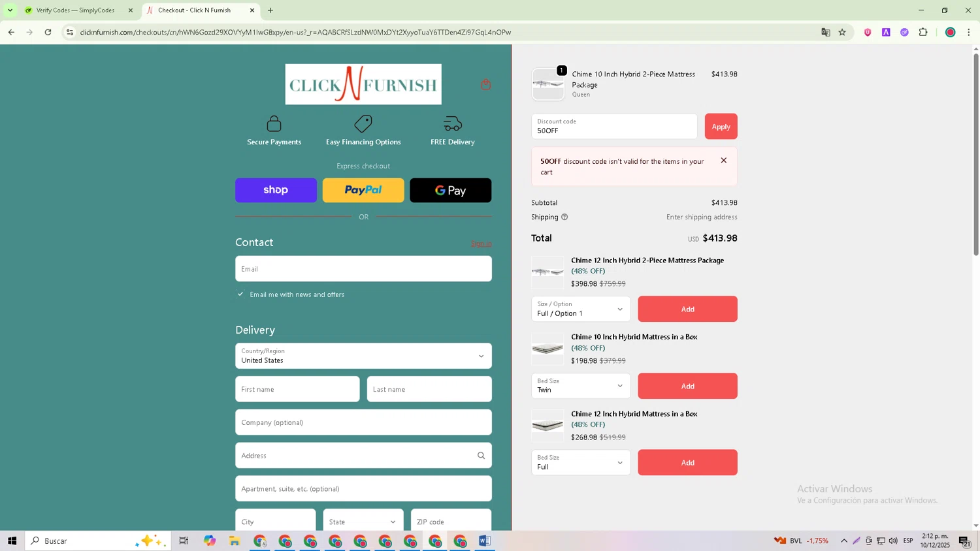Focus the Apartment, suite, etc. field
The image size is (980, 551).
(363, 488)
